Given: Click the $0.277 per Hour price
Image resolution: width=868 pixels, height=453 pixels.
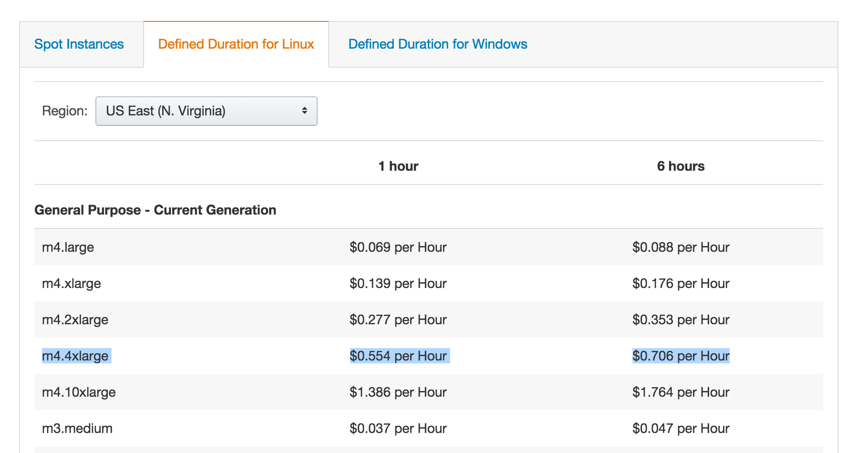Looking at the screenshot, I should click(x=398, y=319).
